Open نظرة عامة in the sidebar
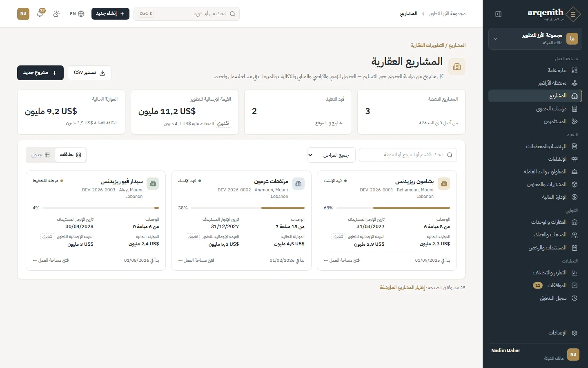Screen dimensions: 588x368 [535, 70]
